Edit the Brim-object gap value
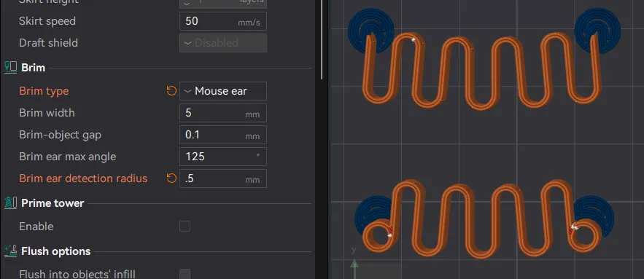The height and width of the screenshot is (279, 644). tap(223, 135)
